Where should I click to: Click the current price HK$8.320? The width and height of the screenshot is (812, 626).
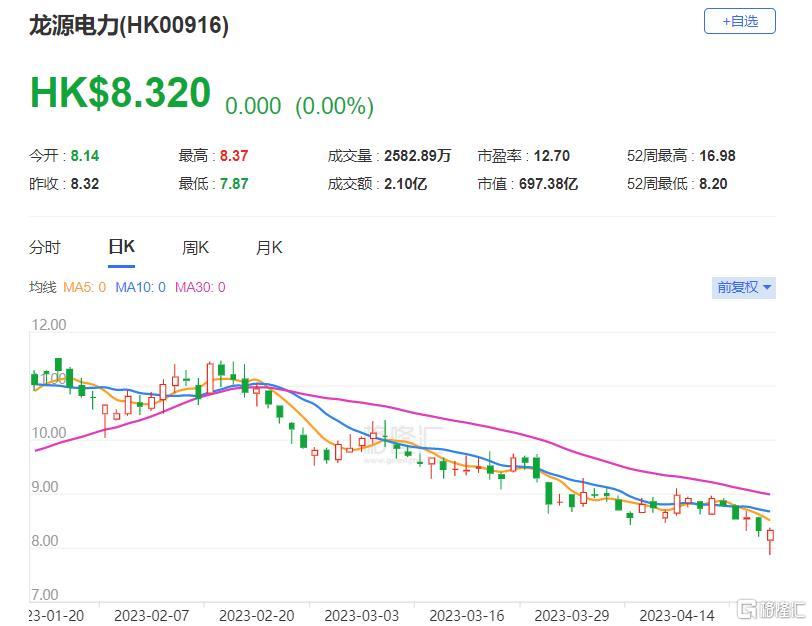tap(120, 93)
